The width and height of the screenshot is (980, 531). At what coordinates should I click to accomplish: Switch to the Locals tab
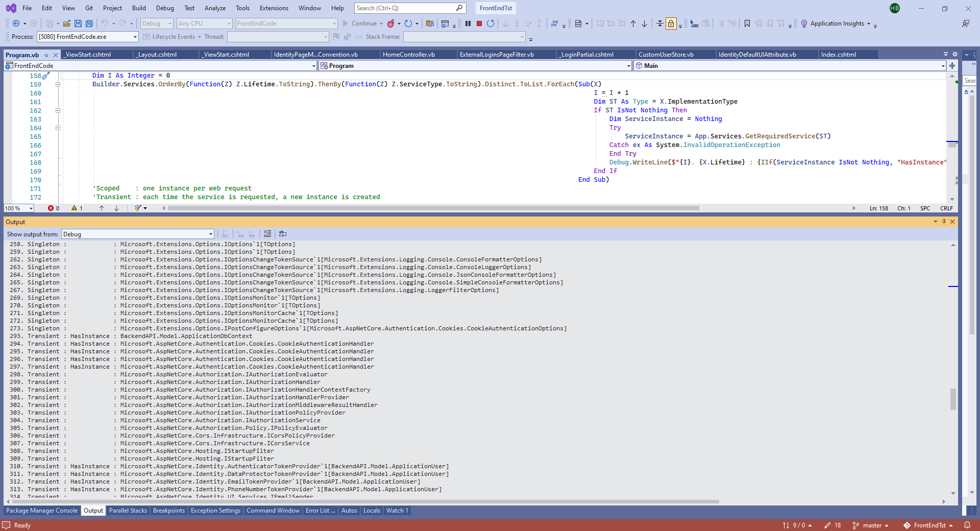point(372,511)
